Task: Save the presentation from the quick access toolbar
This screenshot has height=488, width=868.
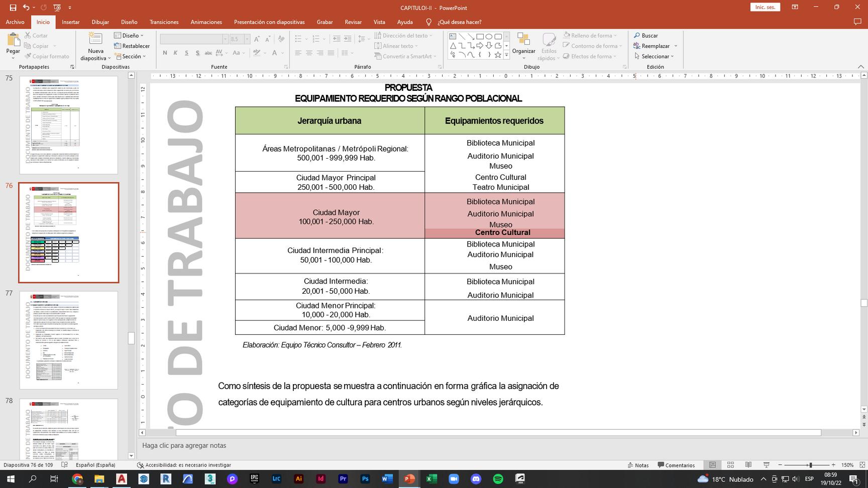Action: (x=13, y=8)
